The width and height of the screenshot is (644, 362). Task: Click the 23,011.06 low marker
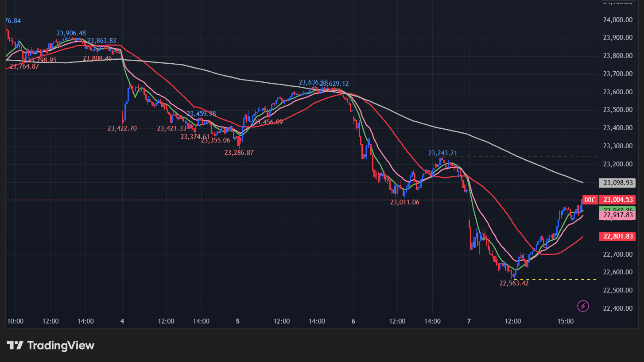(x=404, y=202)
